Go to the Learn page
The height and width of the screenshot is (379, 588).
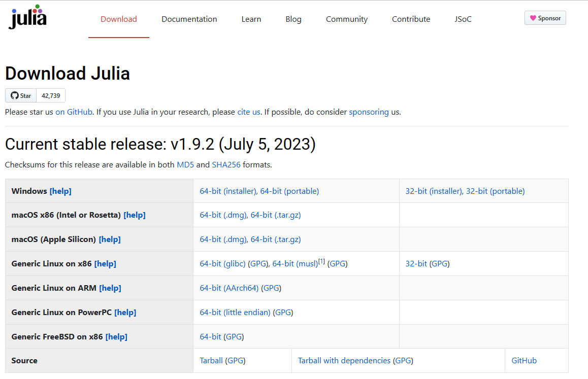pyautogui.click(x=251, y=19)
